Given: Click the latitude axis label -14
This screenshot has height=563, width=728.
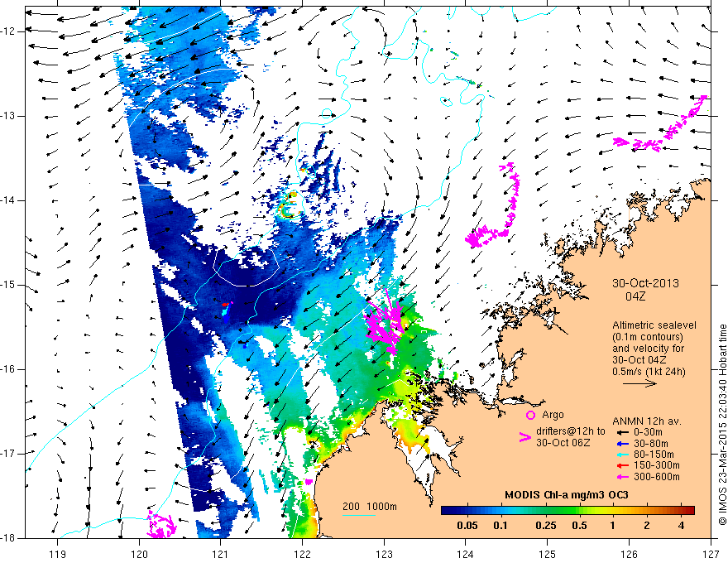Looking at the screenshot, I should [9, 200].
